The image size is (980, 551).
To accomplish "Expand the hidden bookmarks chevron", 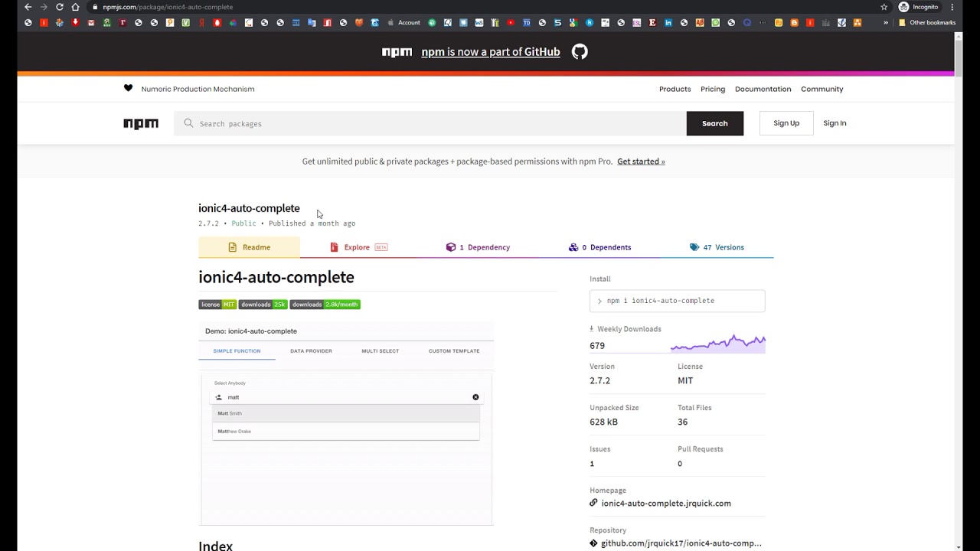I will pos(886,23).
